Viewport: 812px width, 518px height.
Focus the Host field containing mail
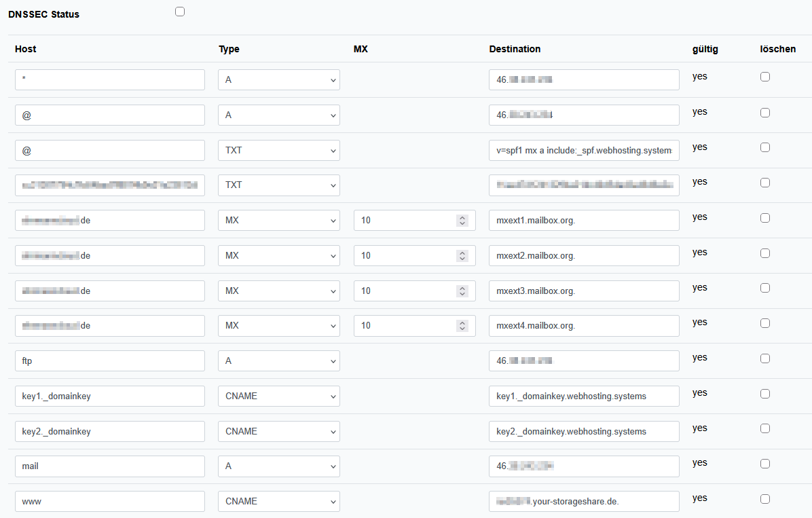coord(110,466)
